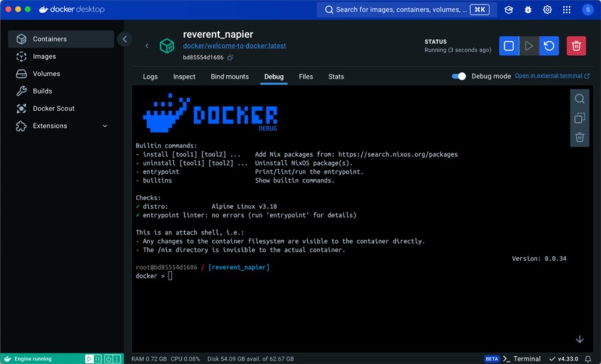
Task: Copy terminal contents to clipboard
Action: 579,118
